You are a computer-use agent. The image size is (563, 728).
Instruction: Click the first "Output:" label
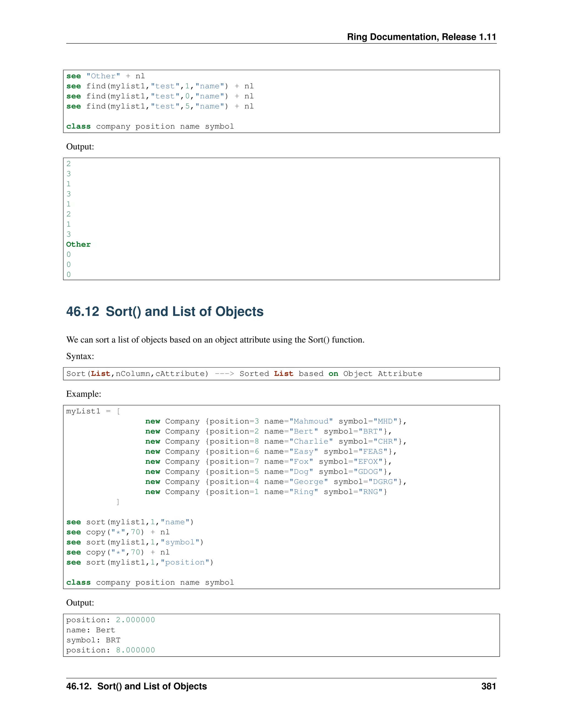[80, 147]
